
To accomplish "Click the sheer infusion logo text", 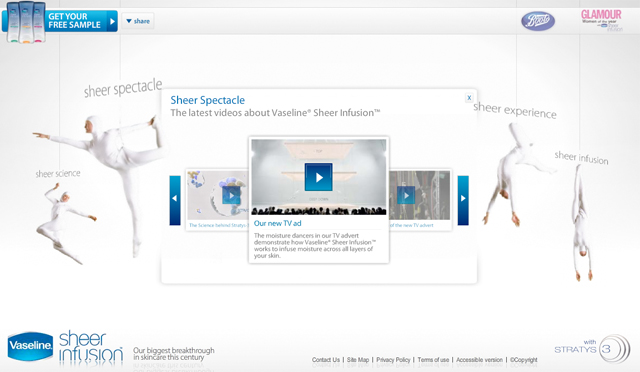I will coord(91,347).
